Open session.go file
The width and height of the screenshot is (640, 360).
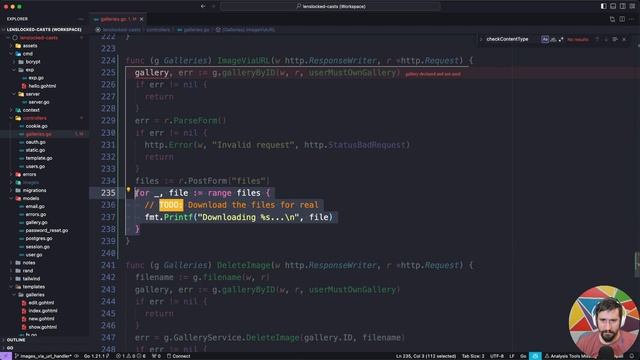[x=38, y=247]
